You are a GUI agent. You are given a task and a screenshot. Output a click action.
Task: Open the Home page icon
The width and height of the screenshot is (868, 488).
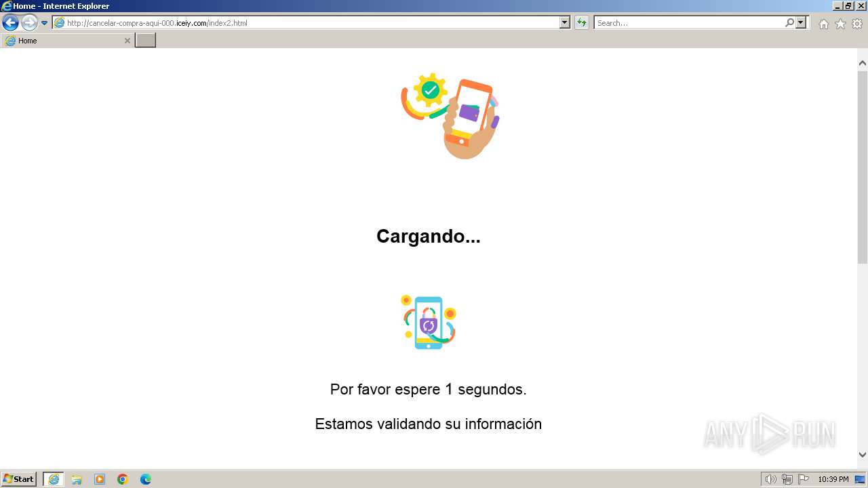[823, 24]
